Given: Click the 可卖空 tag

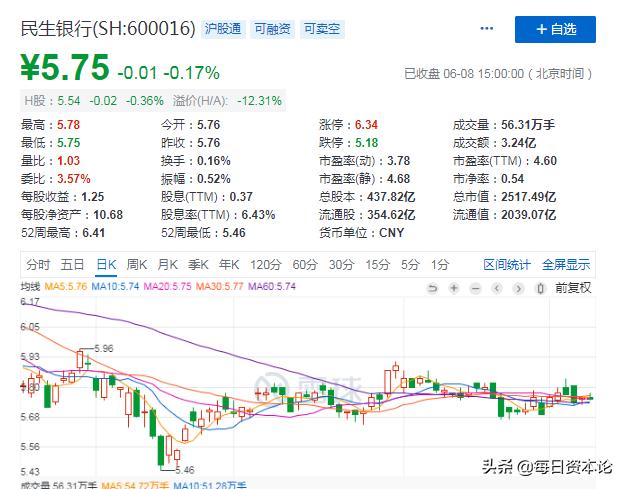Looking at the screenshot, I should click(322, 29).
